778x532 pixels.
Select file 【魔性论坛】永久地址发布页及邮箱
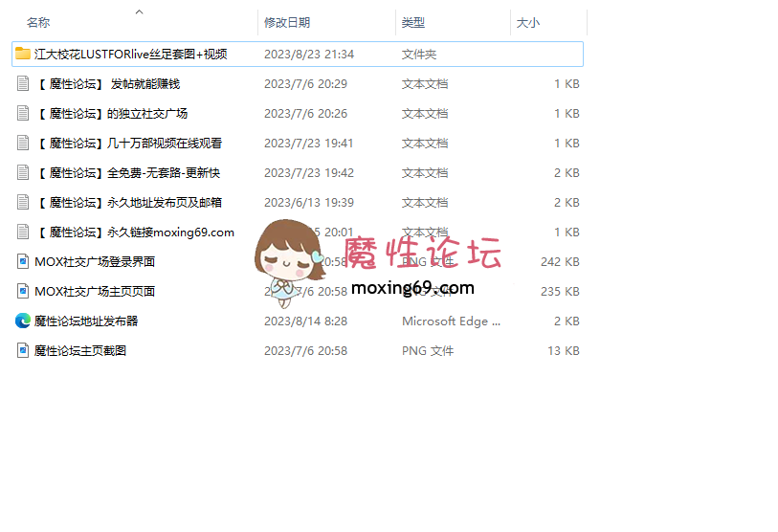coord(128,203)
